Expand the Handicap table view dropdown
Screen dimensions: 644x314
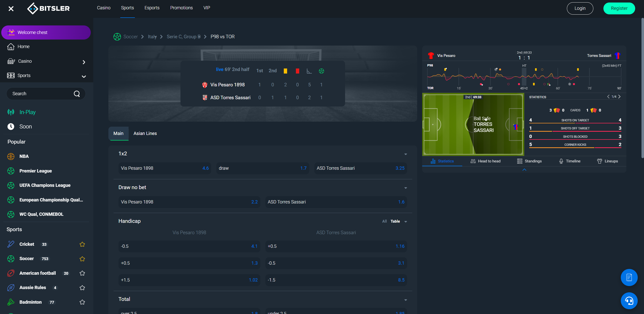pyautogui.click(x=406, y=221)
